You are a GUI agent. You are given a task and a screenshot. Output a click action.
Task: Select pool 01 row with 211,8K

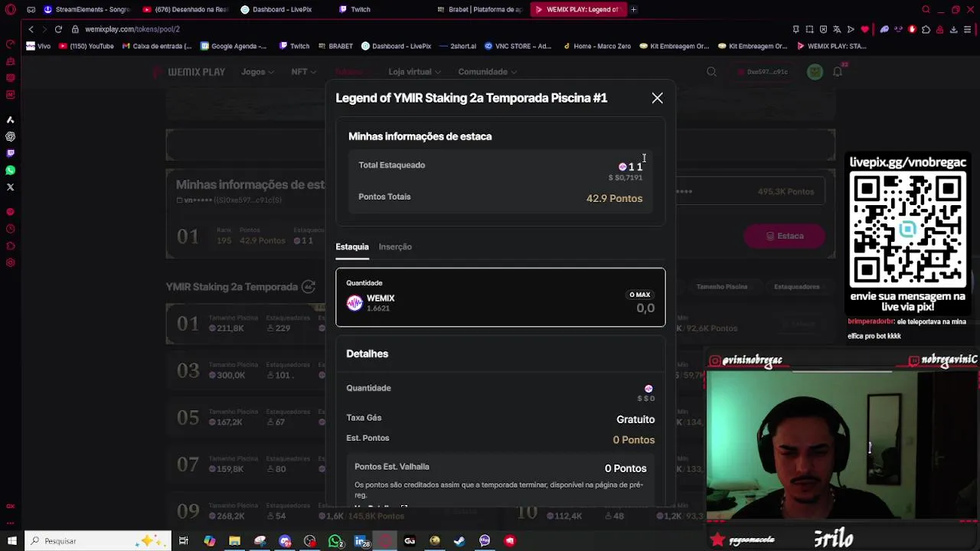245,323
